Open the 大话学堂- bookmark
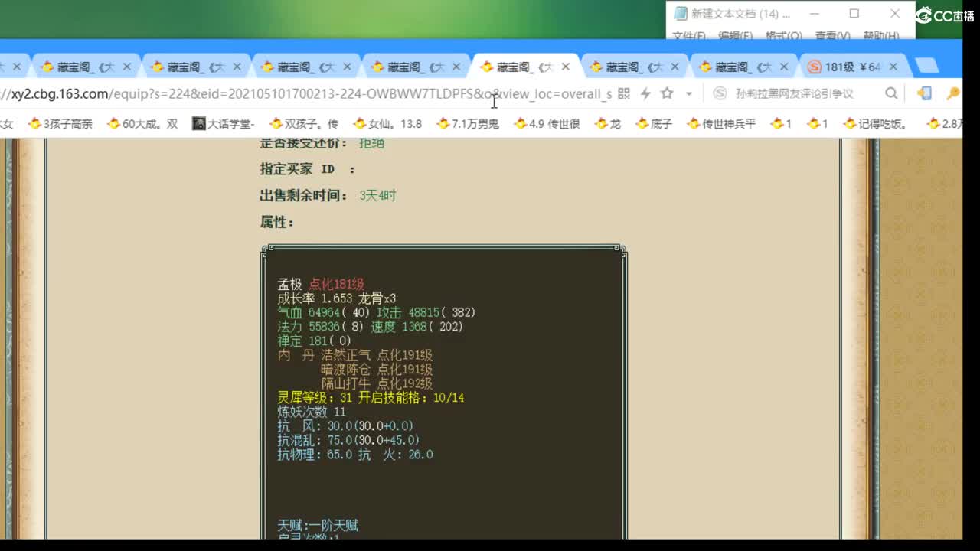 click(x=223, y=123)
